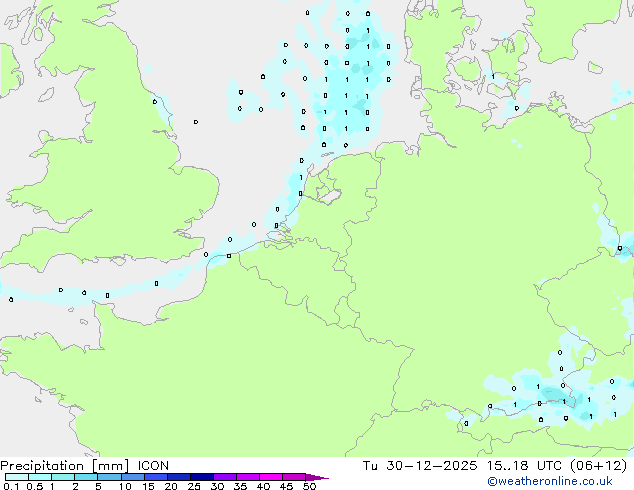This screenshot has width=634, height=490.
Task: Select the magenta swatch between 40 and 45
Action: click(271, 477)
